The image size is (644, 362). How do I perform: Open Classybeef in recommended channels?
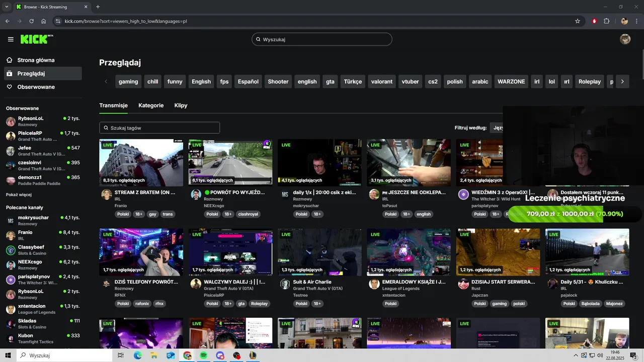(42, 250)
